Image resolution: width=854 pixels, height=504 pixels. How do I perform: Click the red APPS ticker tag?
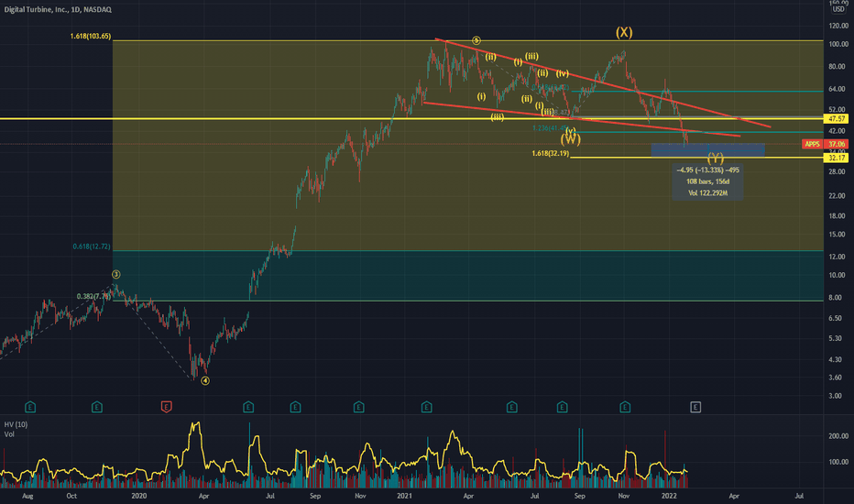(812, 144)
